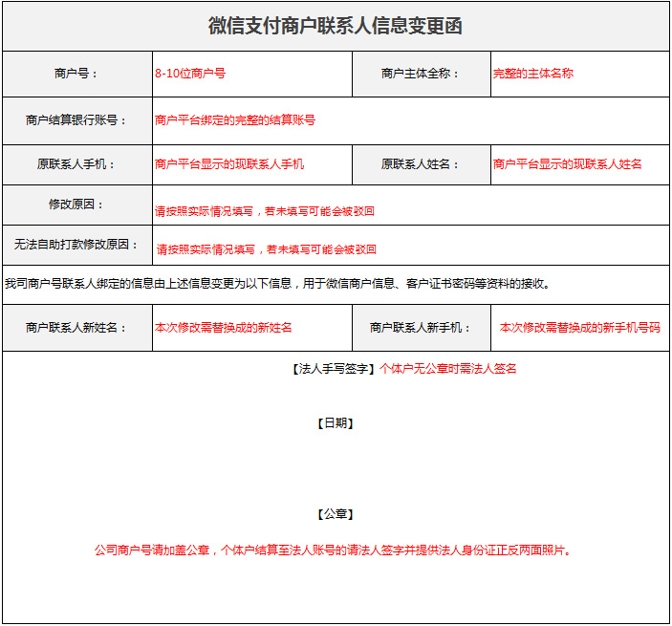Click the title 微信支付商户联系人信息变更函

click(x=336, y=26)
